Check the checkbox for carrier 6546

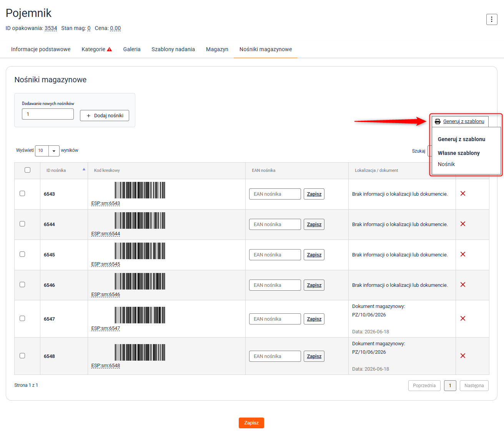point(22,285)
